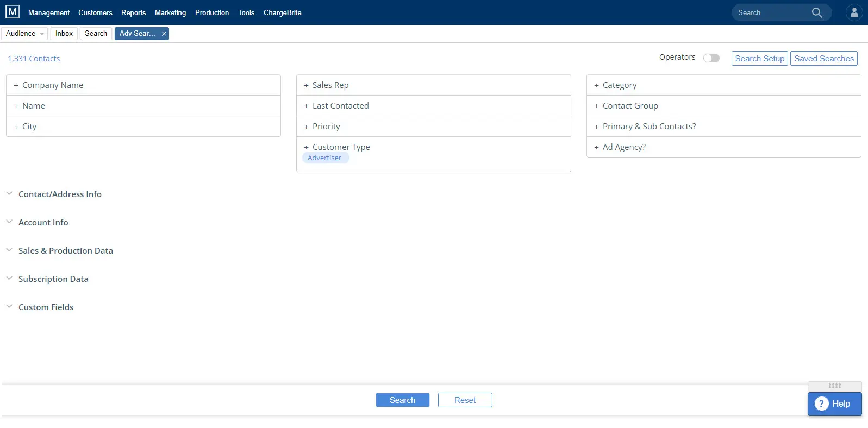Switch to the Inbox tab

point(64,34)
